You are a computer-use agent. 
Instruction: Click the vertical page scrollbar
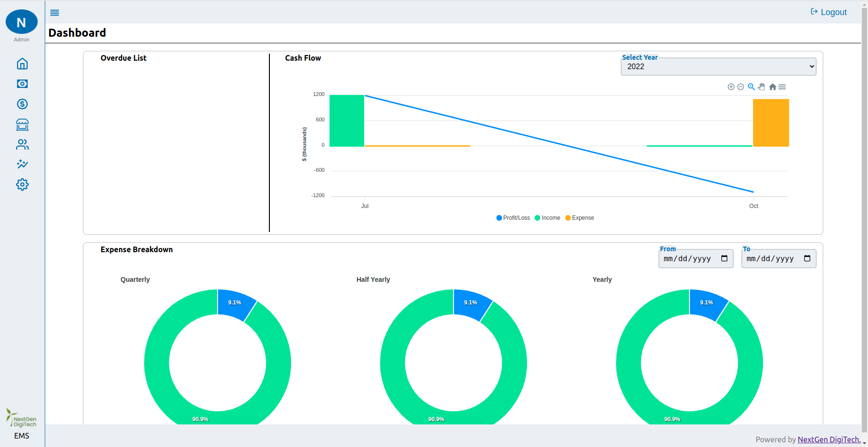(x=864, y=221)
